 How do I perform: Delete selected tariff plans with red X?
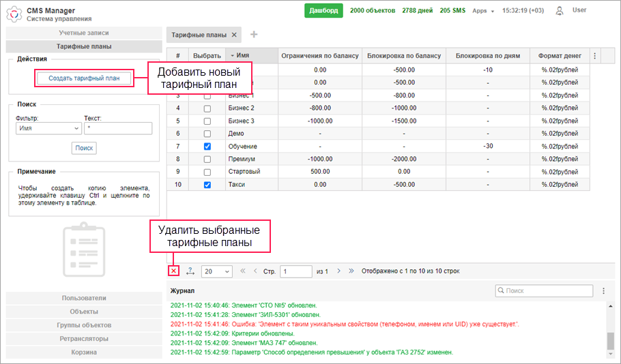pyautogui.click(x=173, y=271)
